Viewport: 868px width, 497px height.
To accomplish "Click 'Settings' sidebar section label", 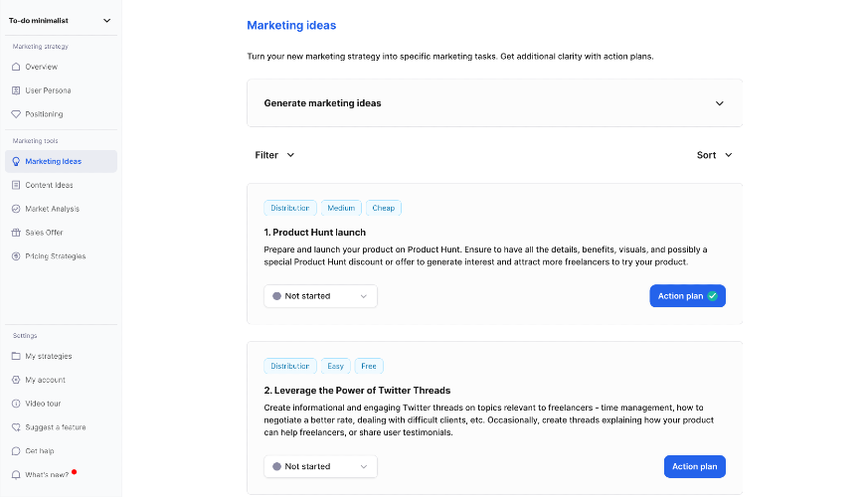I will (25, 335).
